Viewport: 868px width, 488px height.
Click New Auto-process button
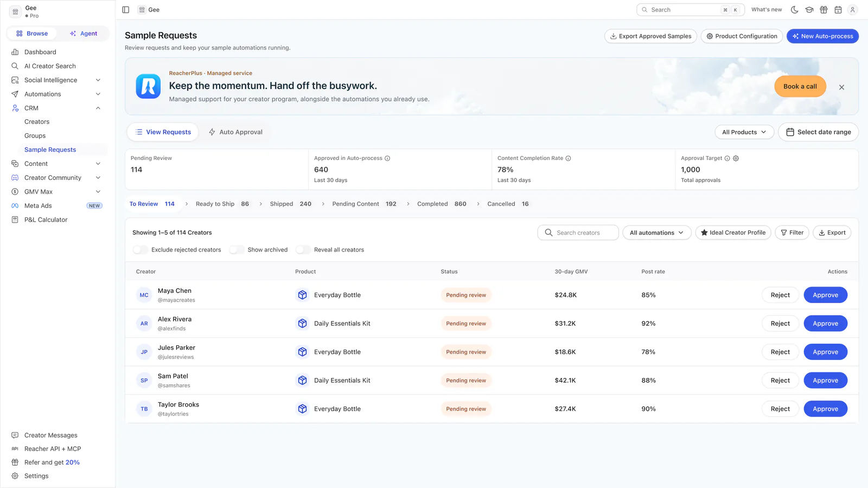(x=822, y=36)
